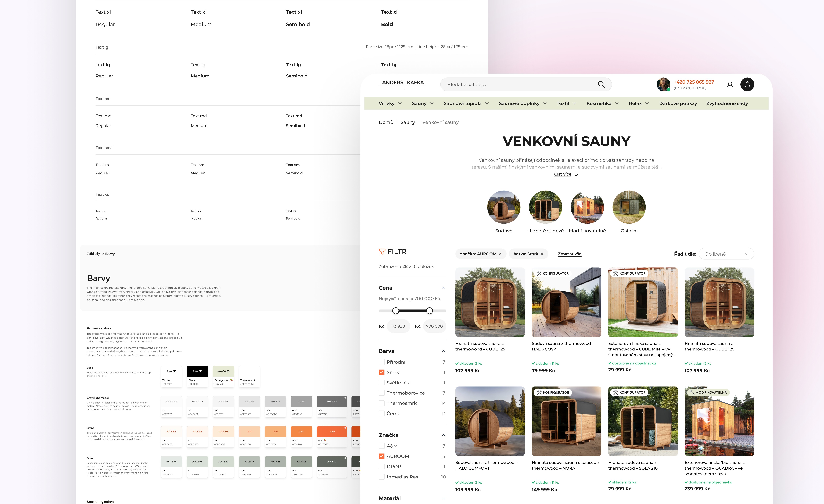824x504 pixels.
Task: Expand the Materiál filter section
Action: pos(443,498)
